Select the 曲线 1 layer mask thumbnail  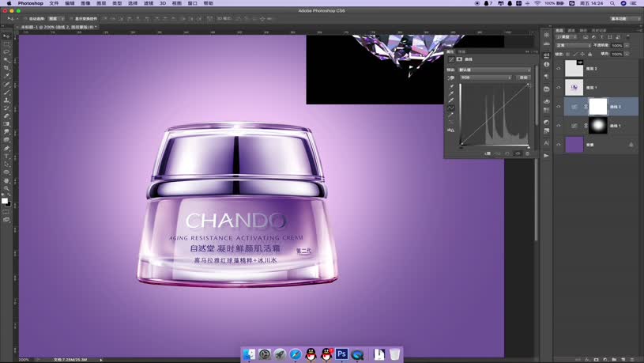click(598, 126)
